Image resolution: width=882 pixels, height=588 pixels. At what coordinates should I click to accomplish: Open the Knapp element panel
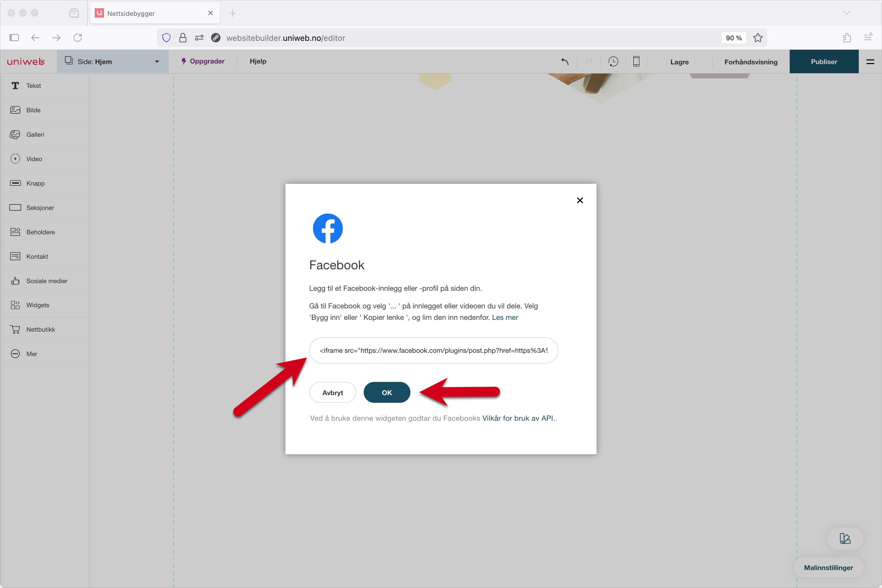(44, 183)
